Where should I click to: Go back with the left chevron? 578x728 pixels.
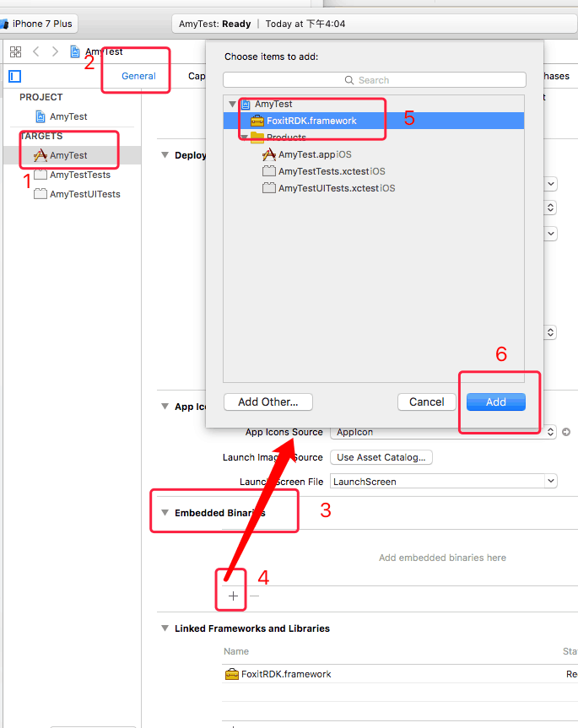35,51
